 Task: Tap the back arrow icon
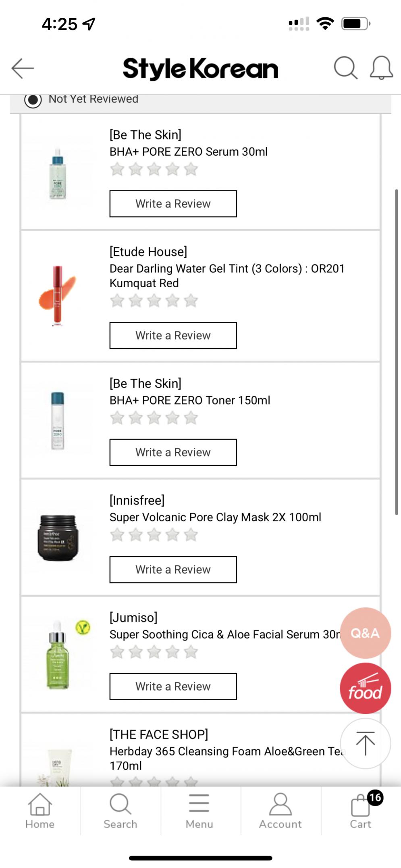coord(23,68)
